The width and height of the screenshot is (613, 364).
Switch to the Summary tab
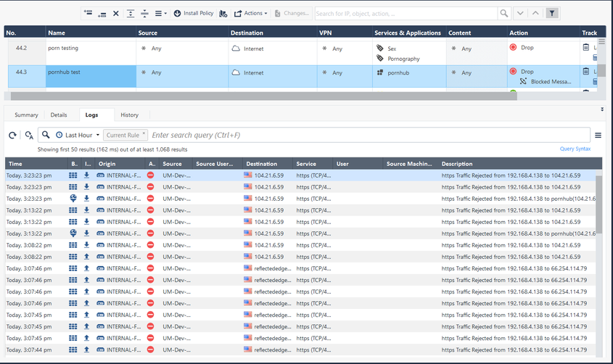26,115
